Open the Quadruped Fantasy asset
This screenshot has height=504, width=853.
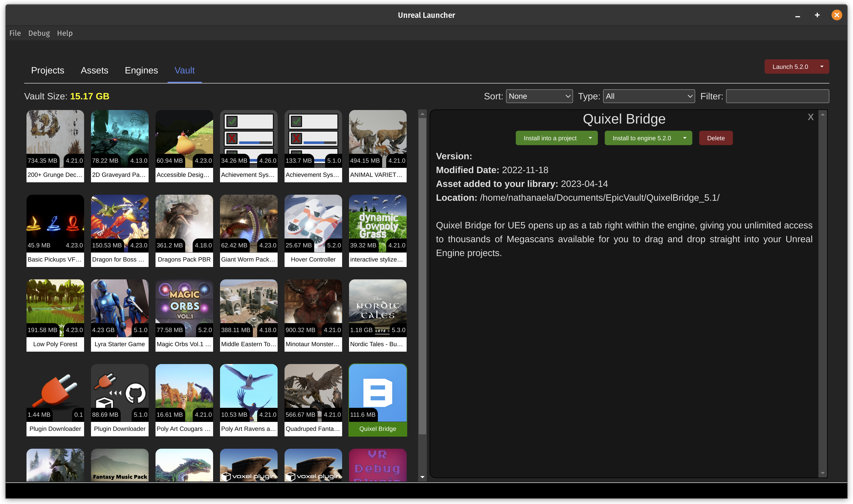pyautogui.click(x=313, y=400)
